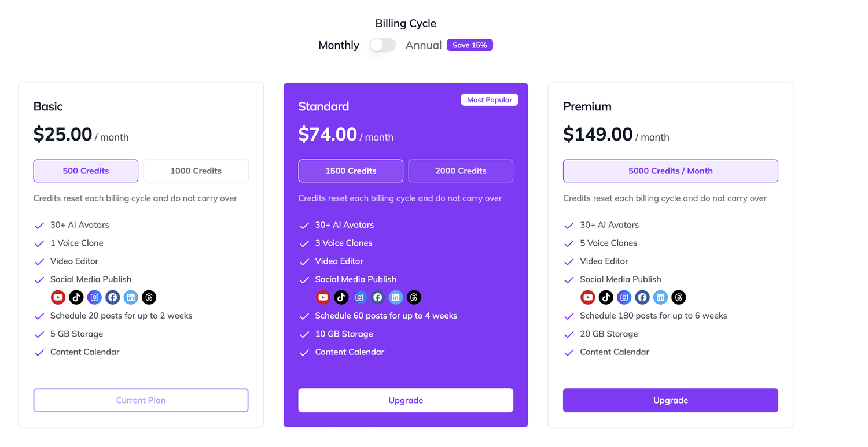Select 5000 Credits / Month option

pyautogui.click(x=670, y=171)
